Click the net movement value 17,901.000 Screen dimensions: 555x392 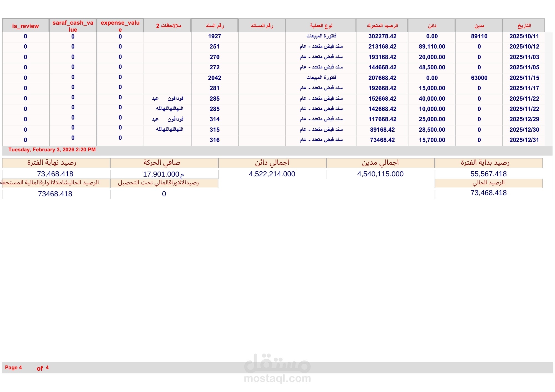(x=161, y=174)
